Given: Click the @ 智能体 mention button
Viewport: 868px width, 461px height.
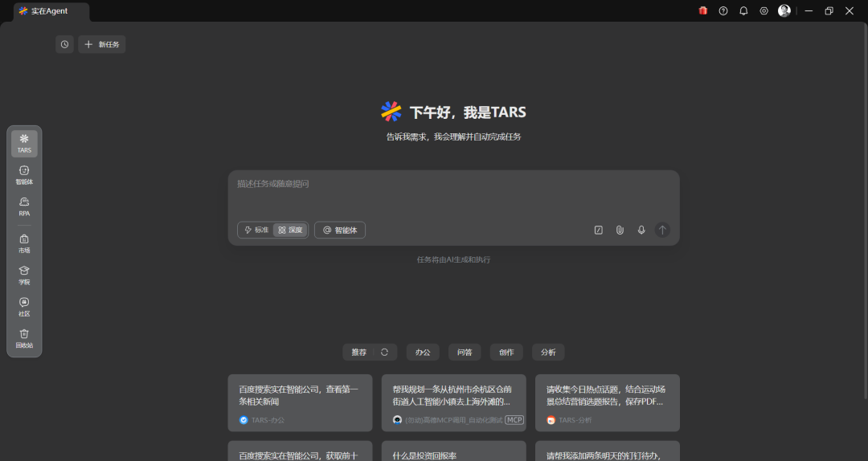Looking at the screenshot, I should point(340,230).
